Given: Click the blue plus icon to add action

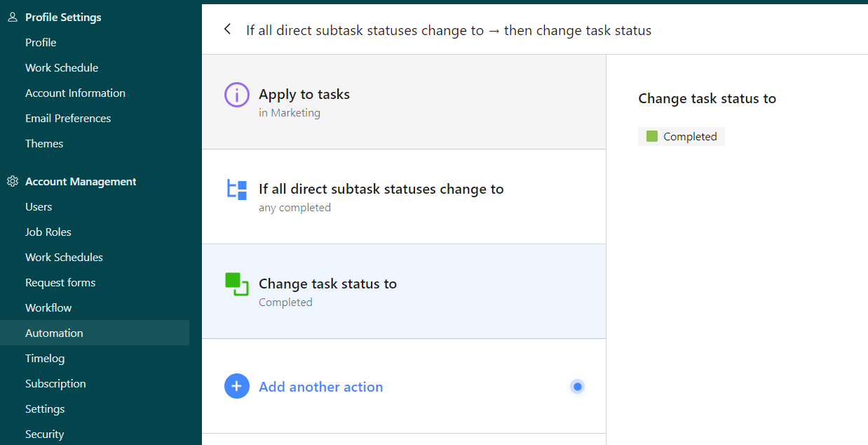Looking at the screenshot, I should [x=237, y=386].
